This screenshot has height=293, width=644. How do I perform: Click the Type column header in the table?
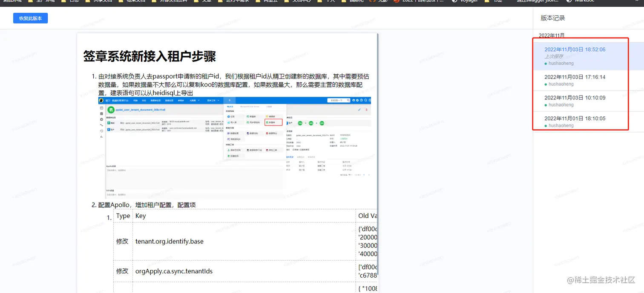[123, 216]
